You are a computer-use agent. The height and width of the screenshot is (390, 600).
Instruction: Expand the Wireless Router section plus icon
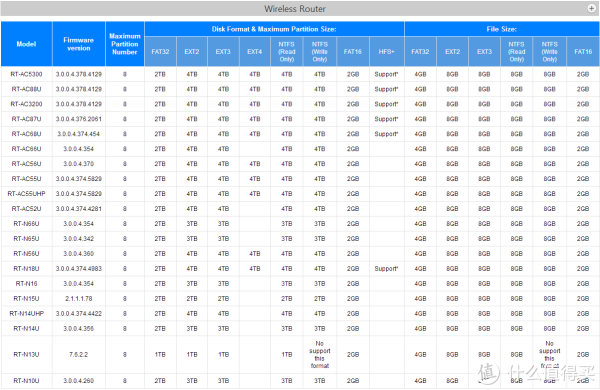[x=592, y=8]
